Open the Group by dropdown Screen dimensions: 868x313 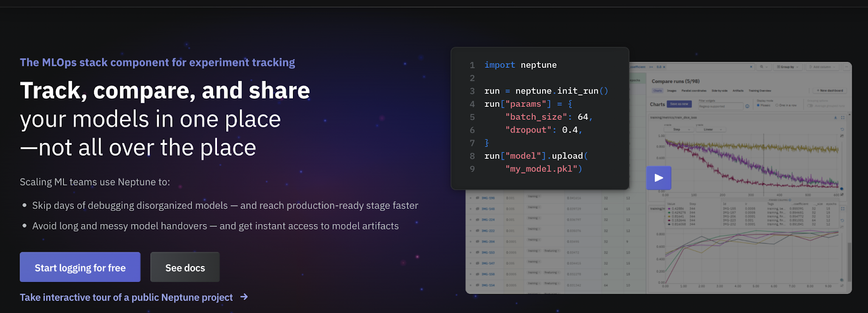[788, 67]
